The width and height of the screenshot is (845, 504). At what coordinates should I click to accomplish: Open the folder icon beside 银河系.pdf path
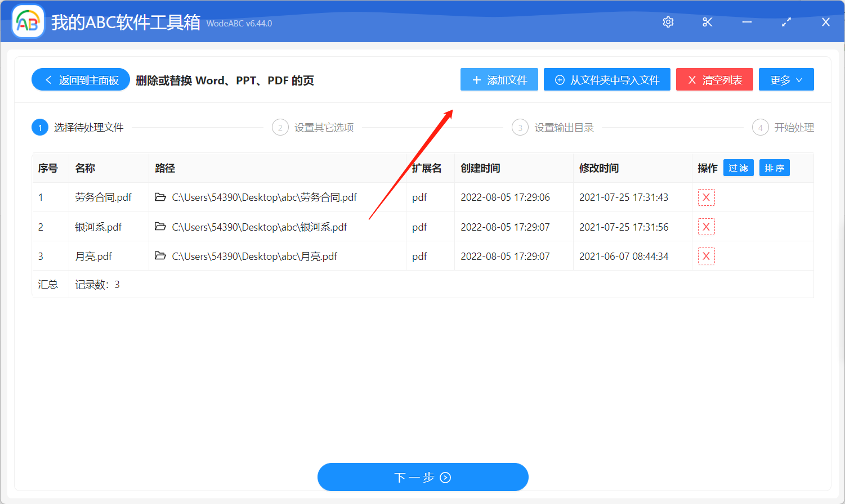(160, 227)
